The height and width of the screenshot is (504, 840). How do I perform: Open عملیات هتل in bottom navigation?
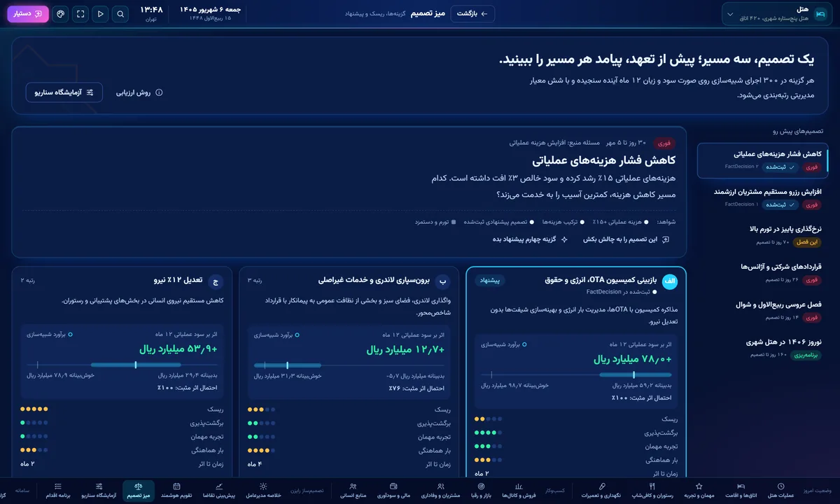point(781,490)
